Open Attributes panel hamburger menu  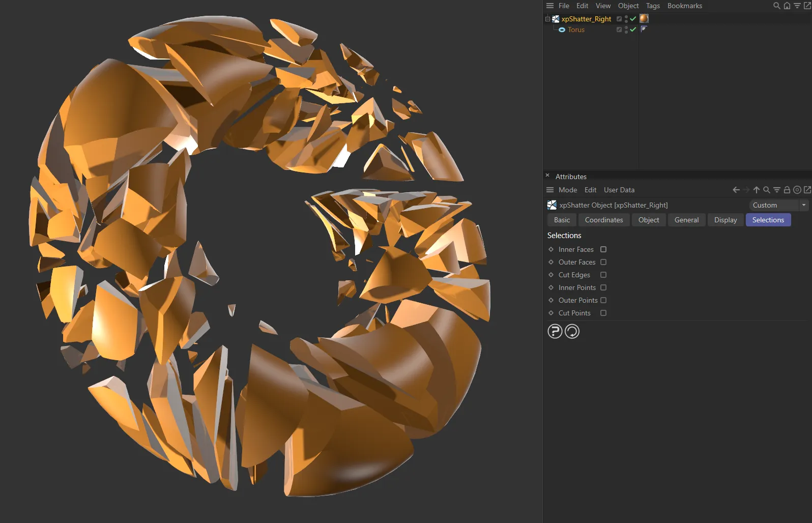tap(549, 190)
